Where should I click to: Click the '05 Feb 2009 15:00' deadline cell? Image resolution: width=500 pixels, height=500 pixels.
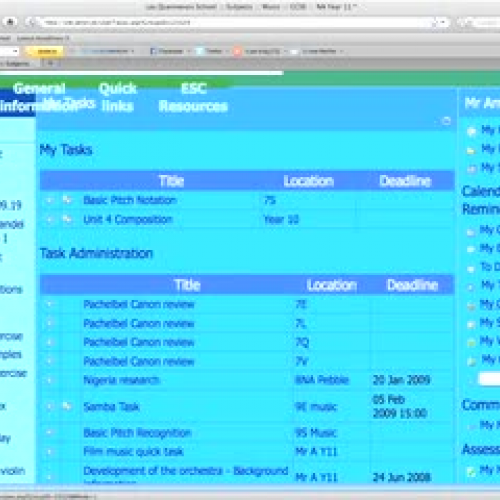pyautogui.click(x=399, y=406)
